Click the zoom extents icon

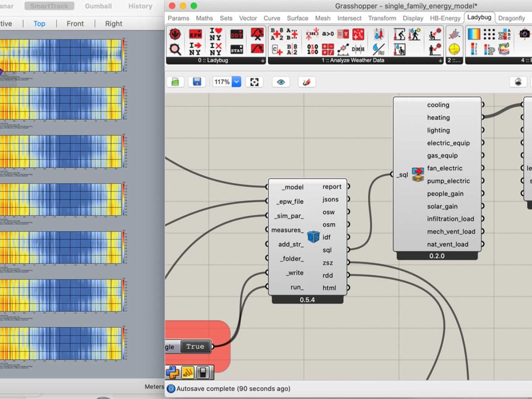(x=254, y=82)
